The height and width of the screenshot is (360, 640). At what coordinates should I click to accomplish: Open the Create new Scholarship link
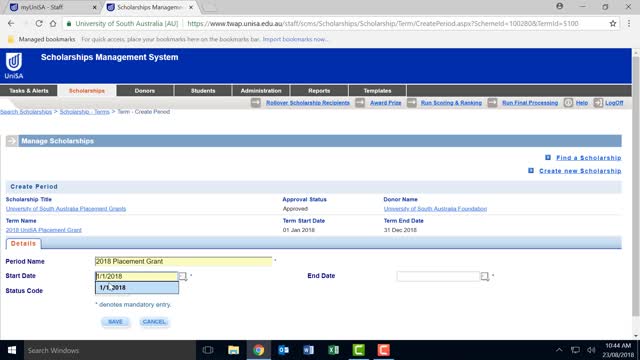pos(580,171)
